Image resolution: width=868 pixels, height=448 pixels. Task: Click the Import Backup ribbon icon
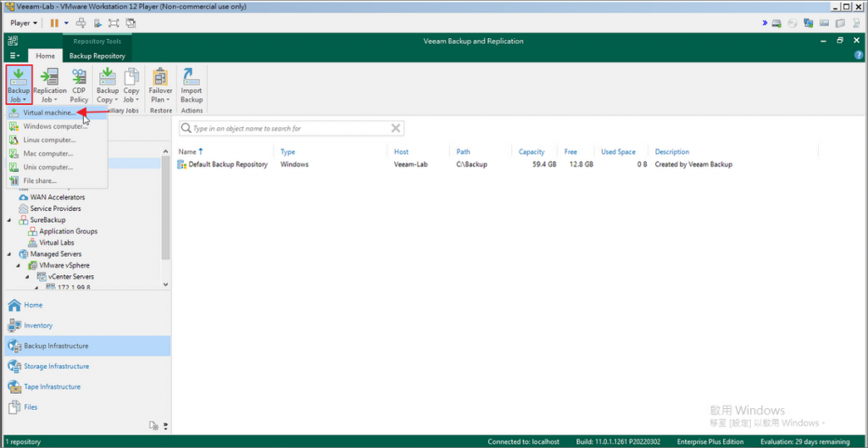192,85
